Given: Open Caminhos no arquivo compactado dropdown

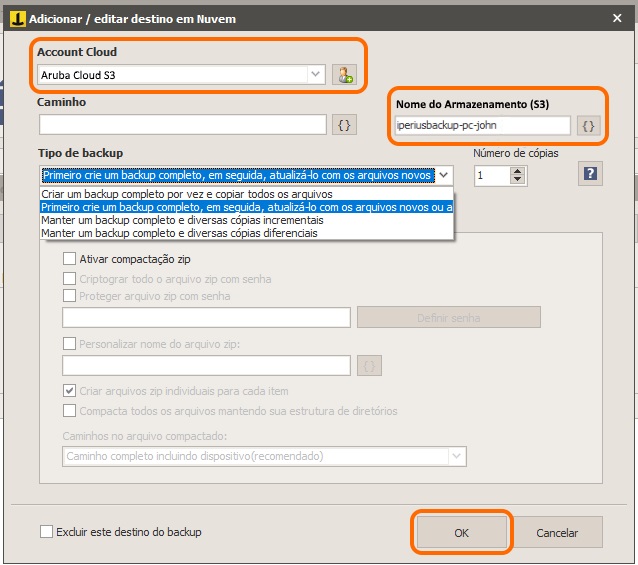Looking at the screenshot, I should point(457,456).
